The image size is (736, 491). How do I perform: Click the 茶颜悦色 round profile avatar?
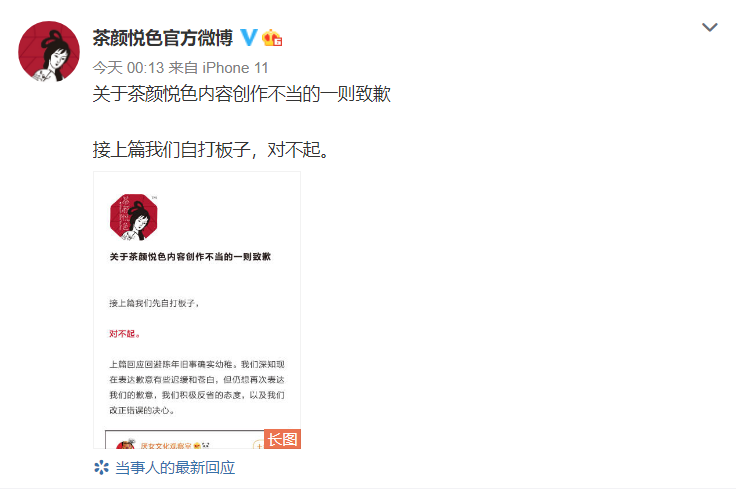point(49,52)
